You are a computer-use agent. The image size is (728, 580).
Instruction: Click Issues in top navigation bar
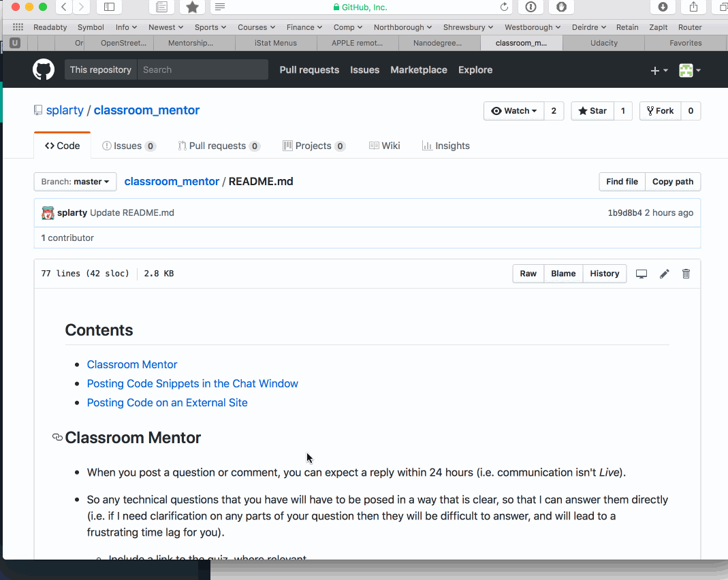tap(364, 70)
